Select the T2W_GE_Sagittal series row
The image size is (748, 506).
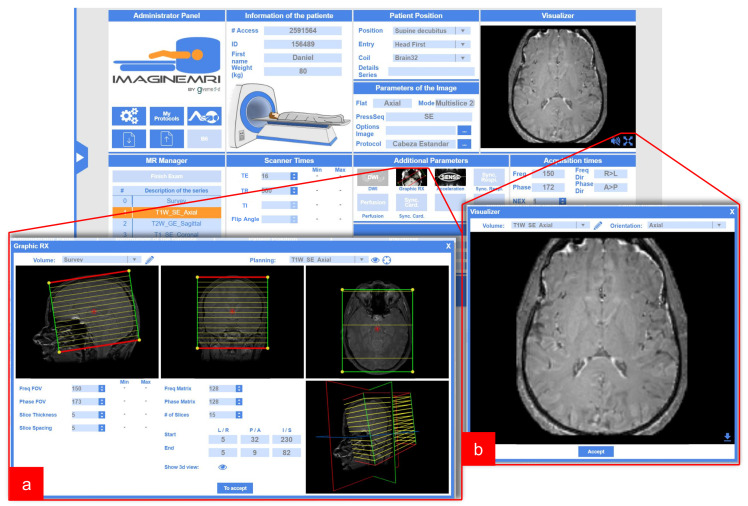(x=166, y=223)
